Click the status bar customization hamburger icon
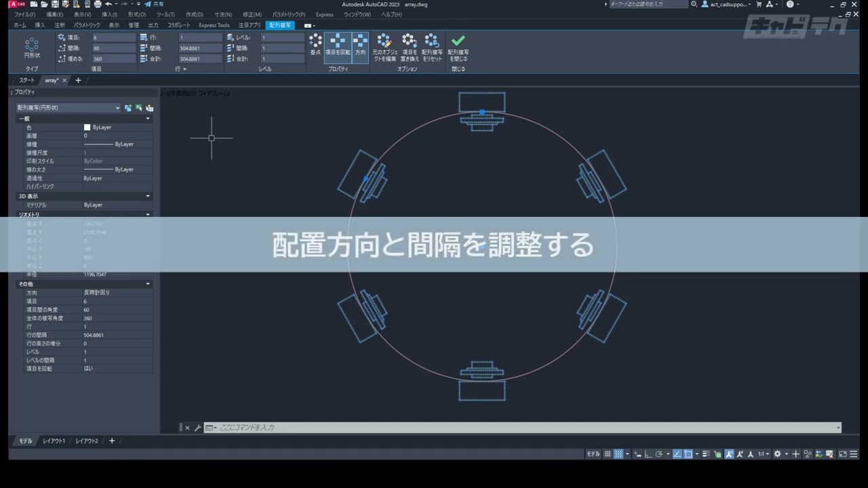868x488 pixels. coord(854,454)
